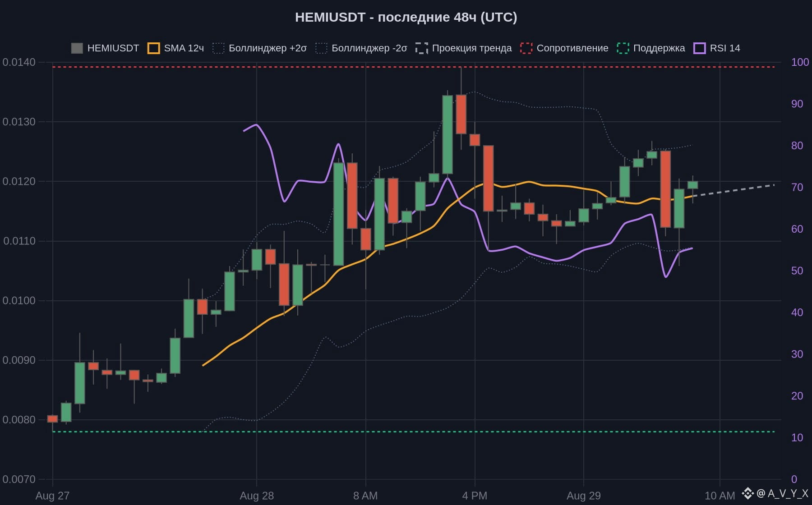The width and height of the screenshot is (812, 505).
Task: Toggle the 'SMA 12ч' legend label
Action: tap(184, 48)
